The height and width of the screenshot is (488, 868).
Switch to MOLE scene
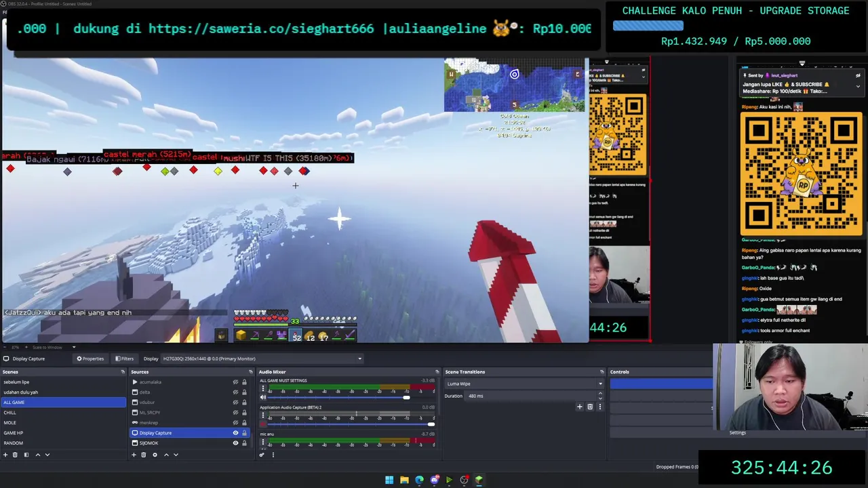click(x=63, y=423)
